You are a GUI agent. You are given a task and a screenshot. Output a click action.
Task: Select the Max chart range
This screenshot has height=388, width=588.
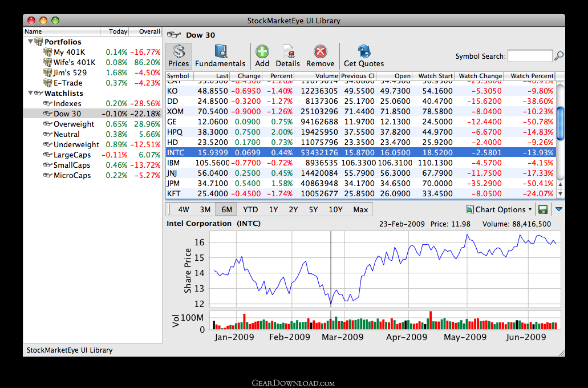[x=360, y=209]
